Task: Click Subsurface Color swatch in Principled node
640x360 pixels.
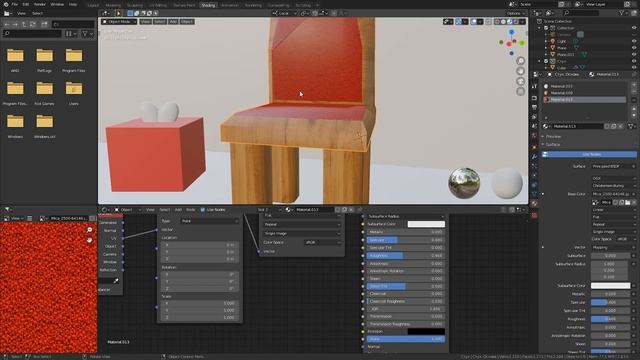Action: tap(426, 224)
